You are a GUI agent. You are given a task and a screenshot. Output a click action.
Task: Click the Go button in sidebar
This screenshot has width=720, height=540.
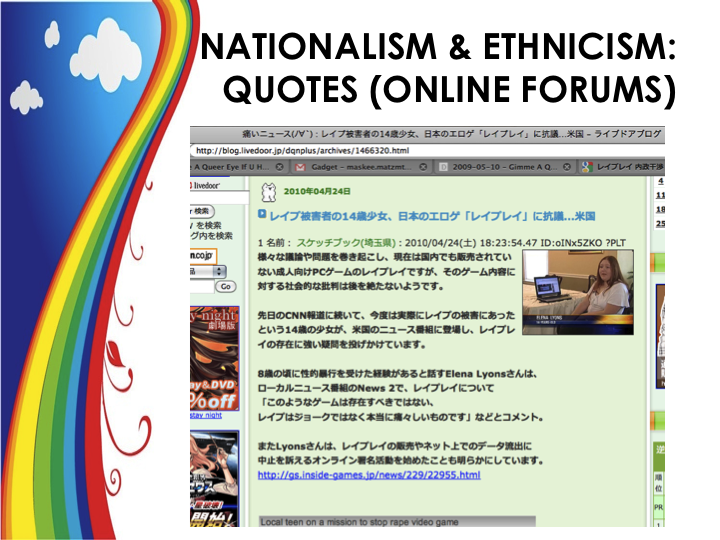(225, 287)
